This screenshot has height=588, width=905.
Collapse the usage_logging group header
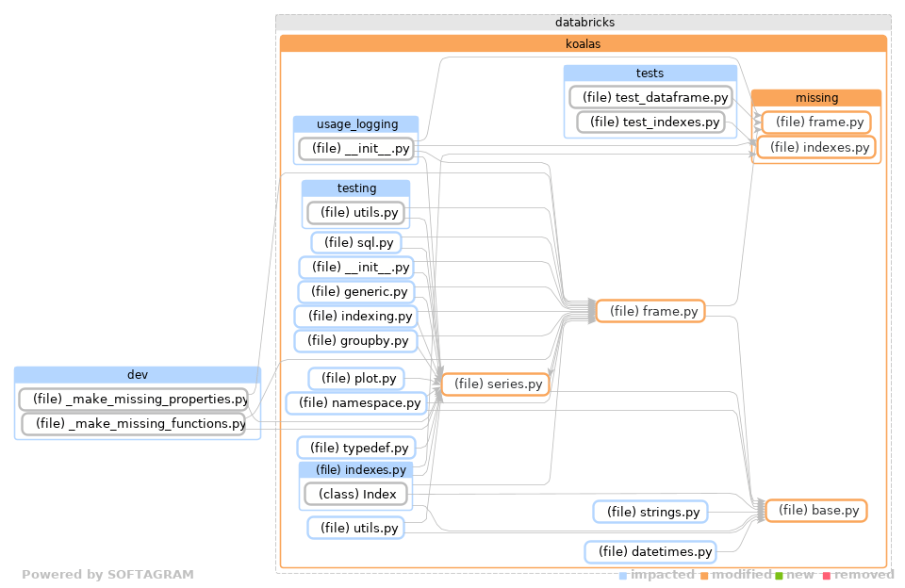(356, 123)
